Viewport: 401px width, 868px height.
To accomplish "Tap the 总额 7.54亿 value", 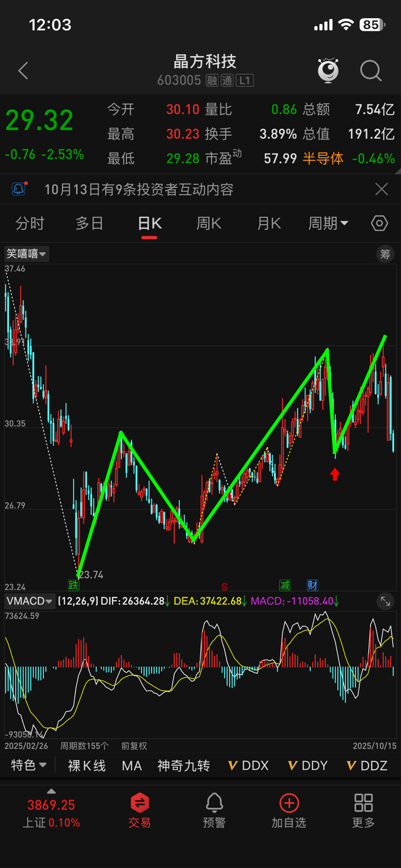I will [x=375, y=109].
